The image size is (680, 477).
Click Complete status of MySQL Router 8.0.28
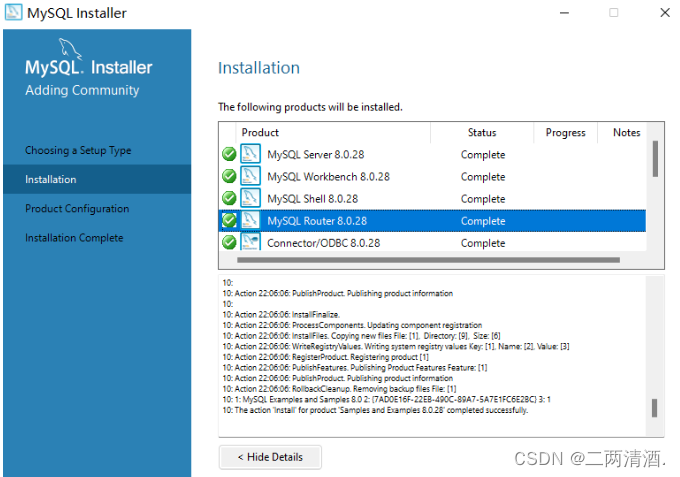[483, 221]
